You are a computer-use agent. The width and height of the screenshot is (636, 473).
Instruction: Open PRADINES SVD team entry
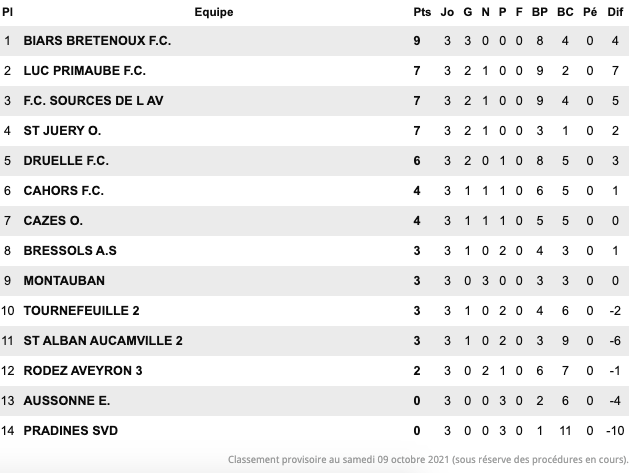(x=70, y=431)
